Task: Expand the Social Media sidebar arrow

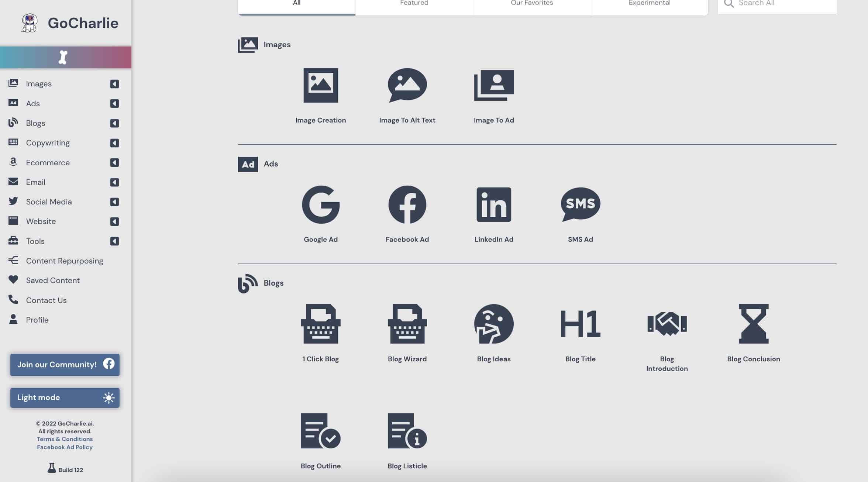Action: click(x=114, y=202)
